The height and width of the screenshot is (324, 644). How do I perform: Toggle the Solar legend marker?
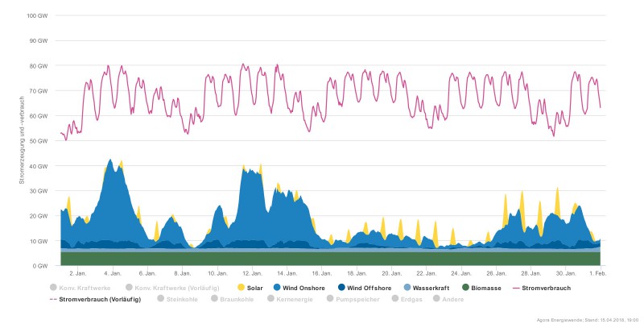point(242,287)
